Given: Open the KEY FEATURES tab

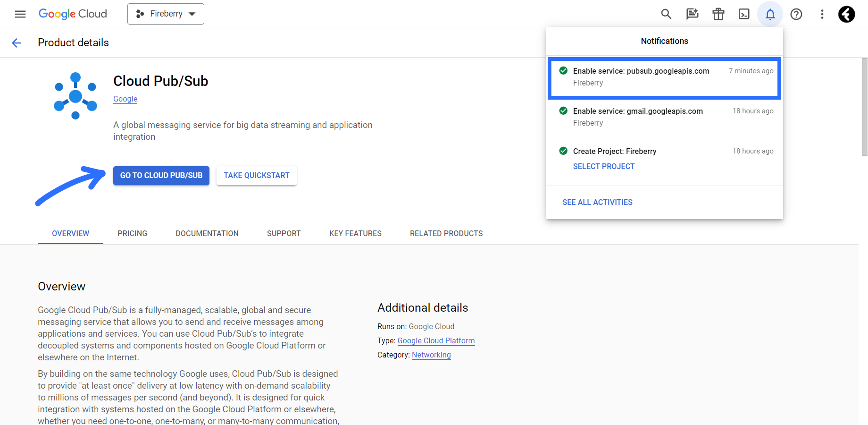Looking at the screenshot, I should click(x=355, y=233).
